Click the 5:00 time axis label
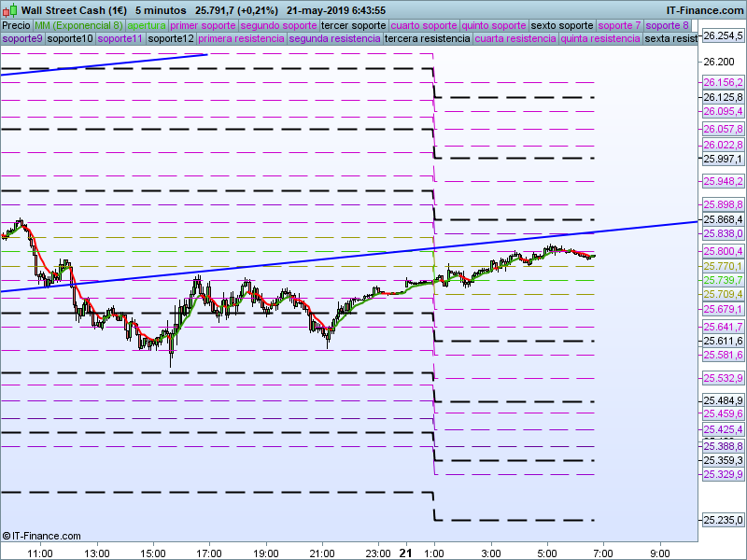 coord(547,553)
